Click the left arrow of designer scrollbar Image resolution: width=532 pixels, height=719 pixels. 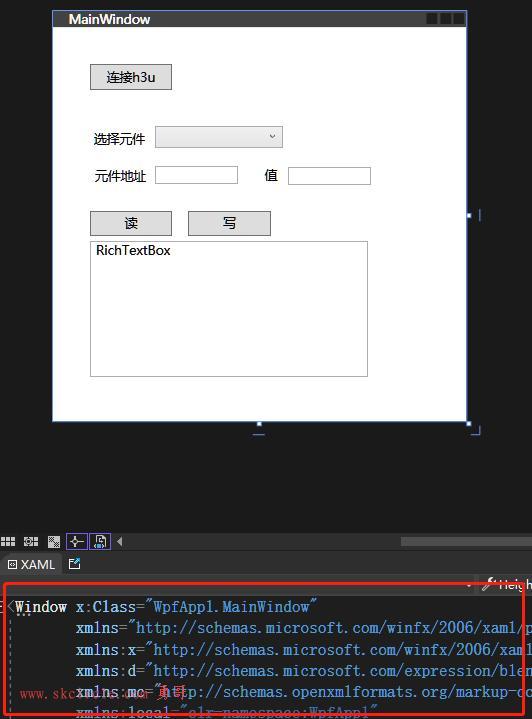point(119,542)
